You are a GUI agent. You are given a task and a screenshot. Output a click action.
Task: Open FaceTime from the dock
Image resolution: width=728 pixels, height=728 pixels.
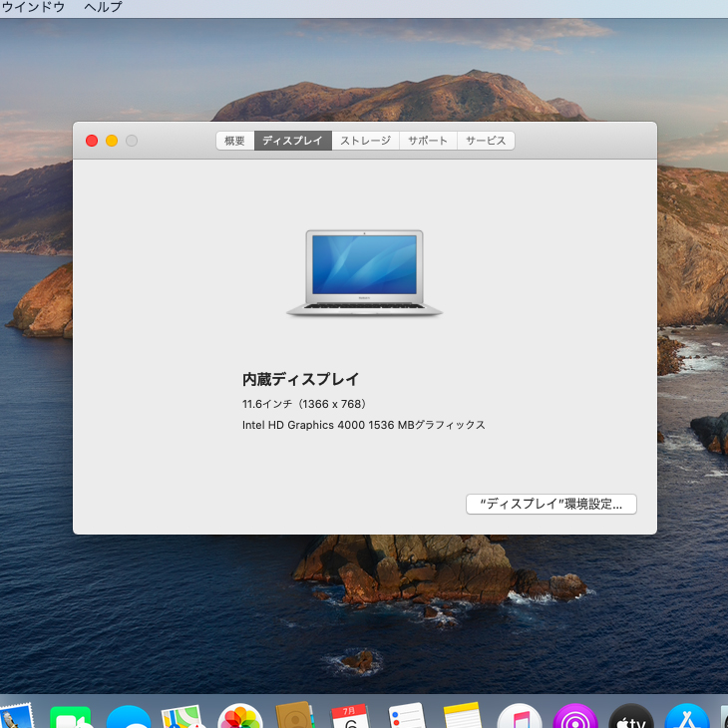click(x=71, y=717)
